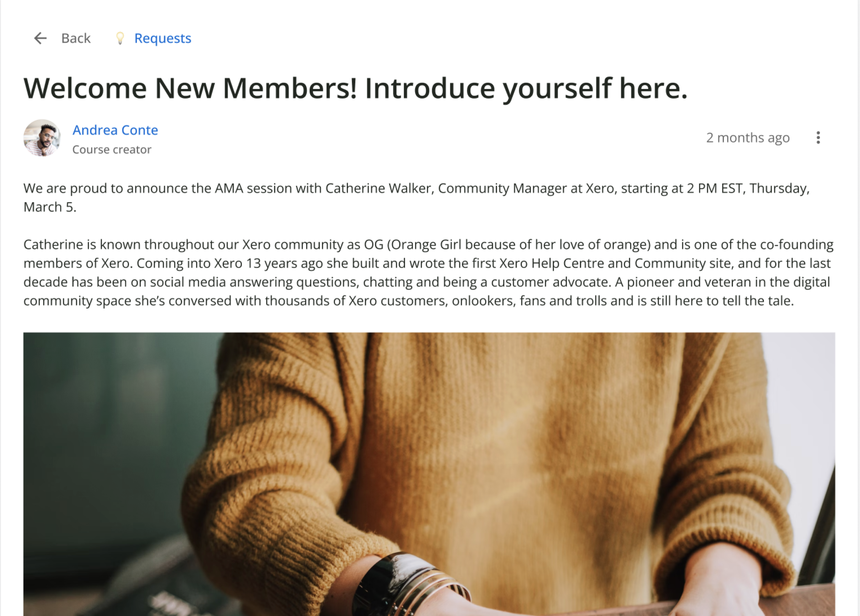Click the paragraph starting Catherine is known
Screen dimensions: 860x616
pyautogui.click(x=429, y=272)
